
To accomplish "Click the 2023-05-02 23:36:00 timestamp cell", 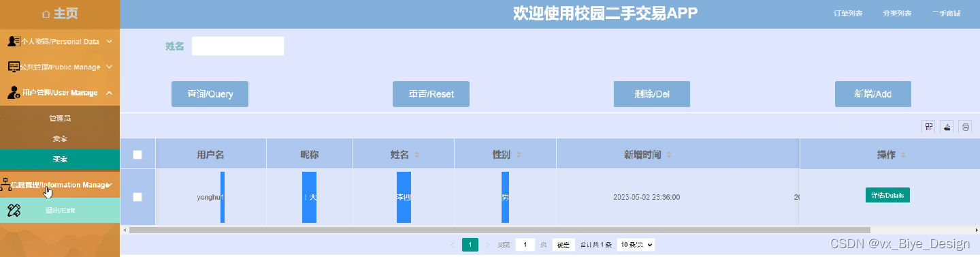I will coord(647,197).
